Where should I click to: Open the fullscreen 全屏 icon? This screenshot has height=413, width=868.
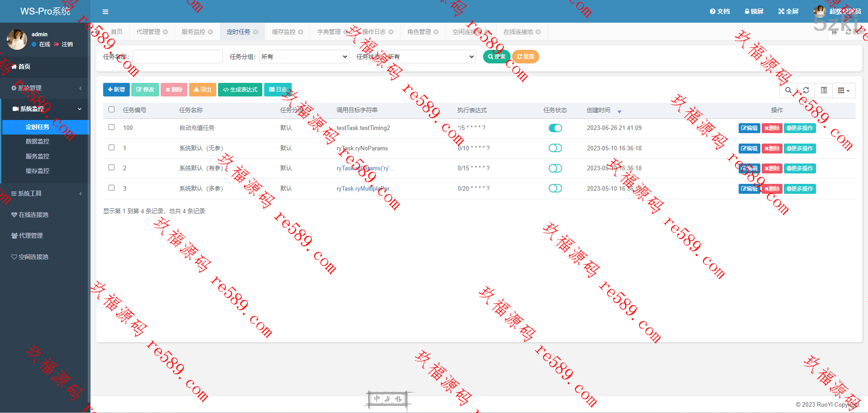[788, 11]
